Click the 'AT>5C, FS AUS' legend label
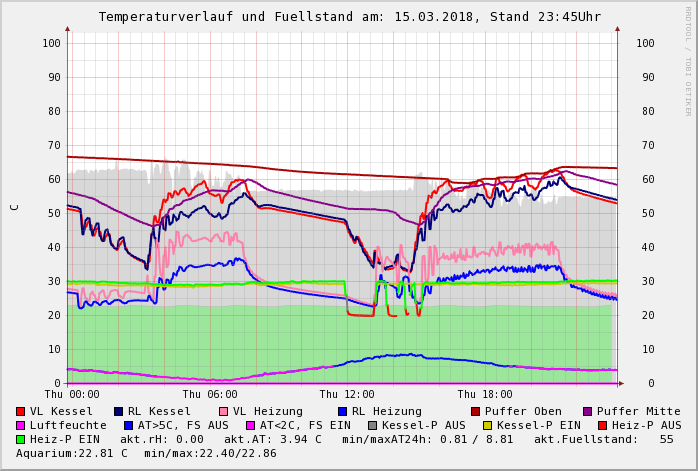The height and width of the screenshot is (471, 698). 183,425
